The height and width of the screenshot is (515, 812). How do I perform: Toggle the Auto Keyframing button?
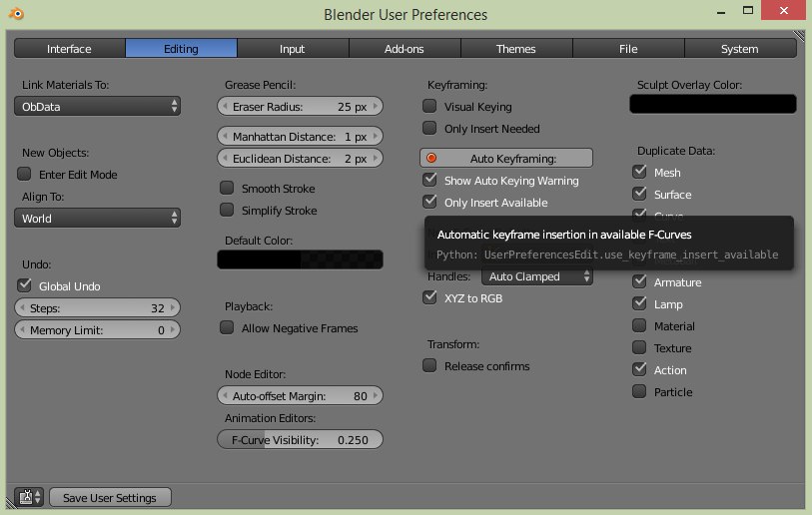click(506, 158)
